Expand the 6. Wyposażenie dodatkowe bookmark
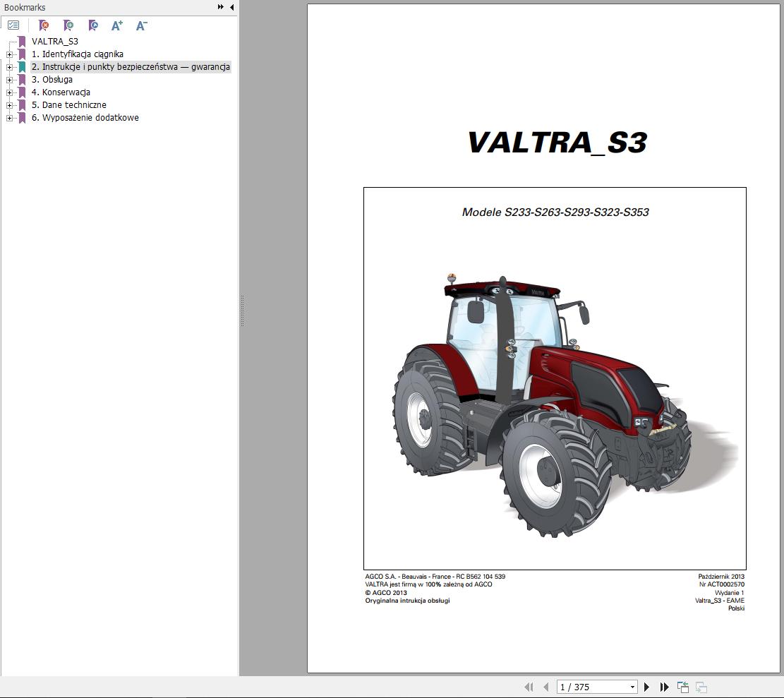784x698 pixels. (9, 118)
